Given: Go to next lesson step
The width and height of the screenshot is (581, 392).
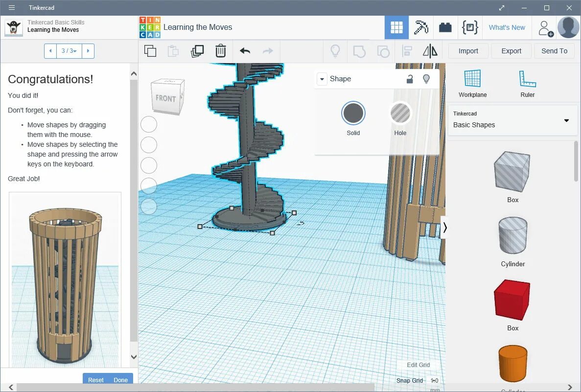Looking at the screenshot, I should [x=88, y=51].
